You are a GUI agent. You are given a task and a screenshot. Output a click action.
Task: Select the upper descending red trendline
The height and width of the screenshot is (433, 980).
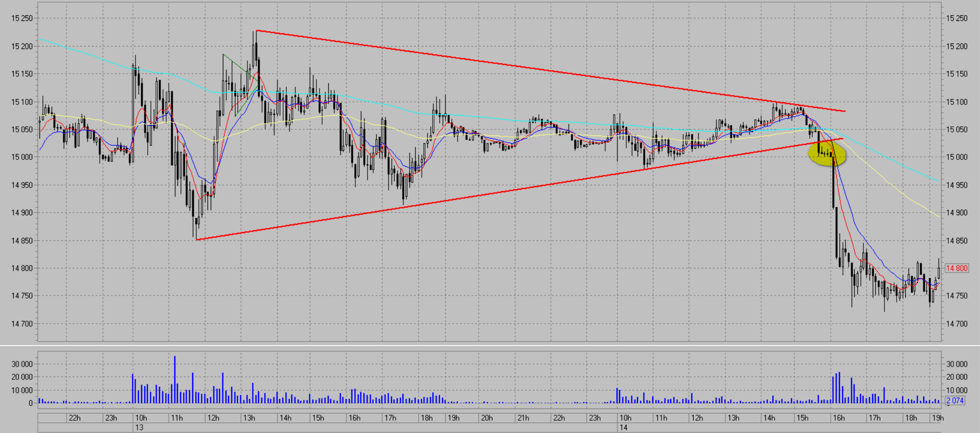551,71
